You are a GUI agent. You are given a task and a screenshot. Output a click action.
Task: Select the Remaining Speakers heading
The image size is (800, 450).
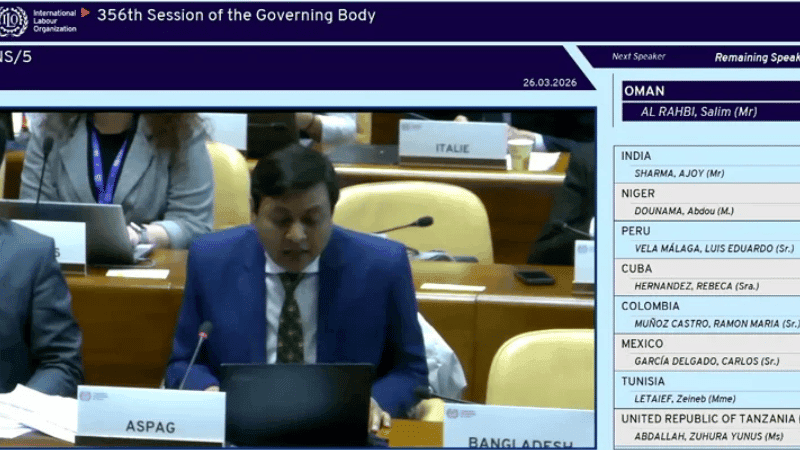756,58
